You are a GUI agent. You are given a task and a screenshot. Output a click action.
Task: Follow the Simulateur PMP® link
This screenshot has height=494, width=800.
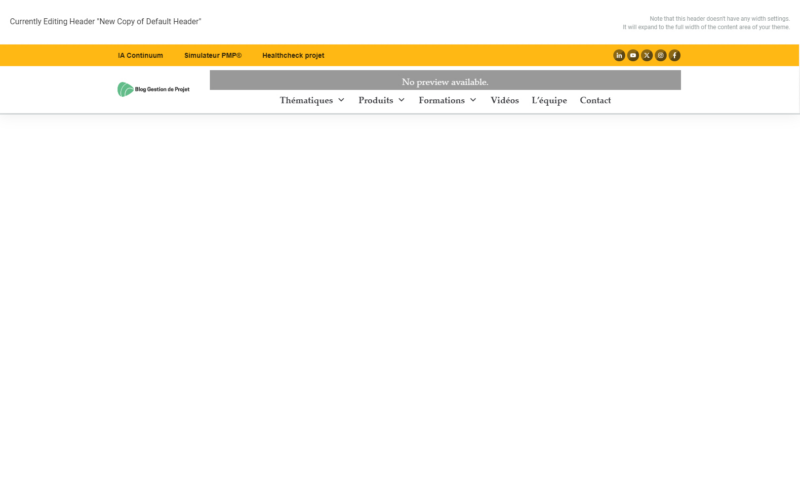click(213, 56)
